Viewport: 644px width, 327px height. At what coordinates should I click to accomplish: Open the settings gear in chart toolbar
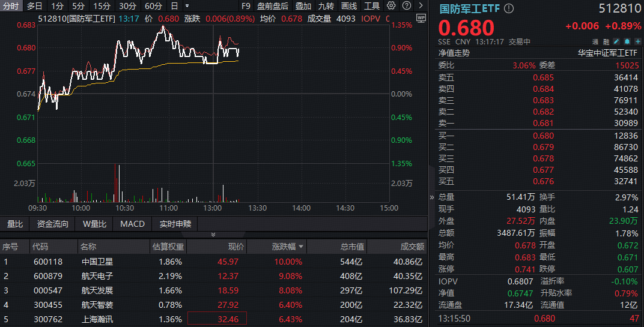point(392,6)
